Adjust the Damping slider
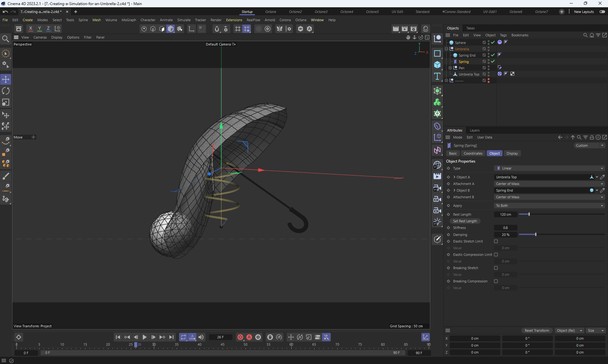The image size is (608, 364). [535, 235]
